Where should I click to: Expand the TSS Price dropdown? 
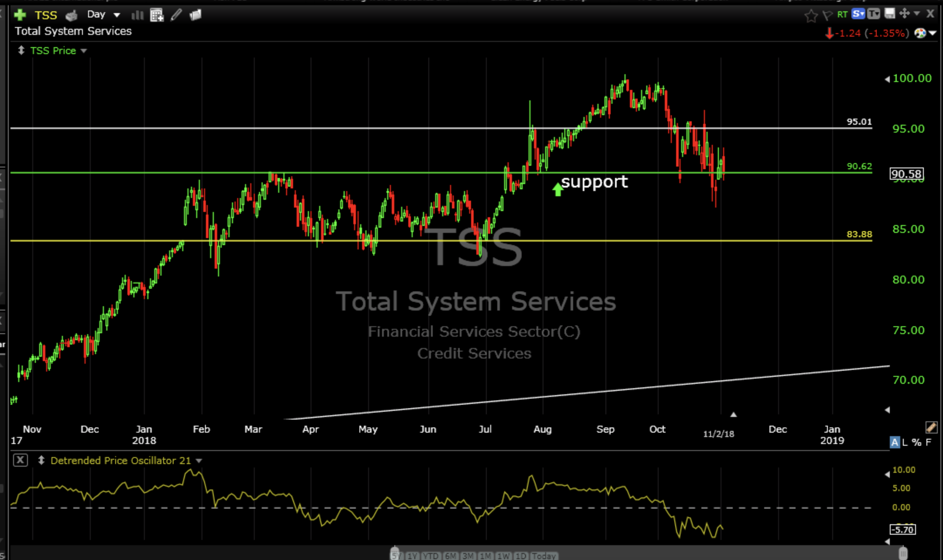84,51
